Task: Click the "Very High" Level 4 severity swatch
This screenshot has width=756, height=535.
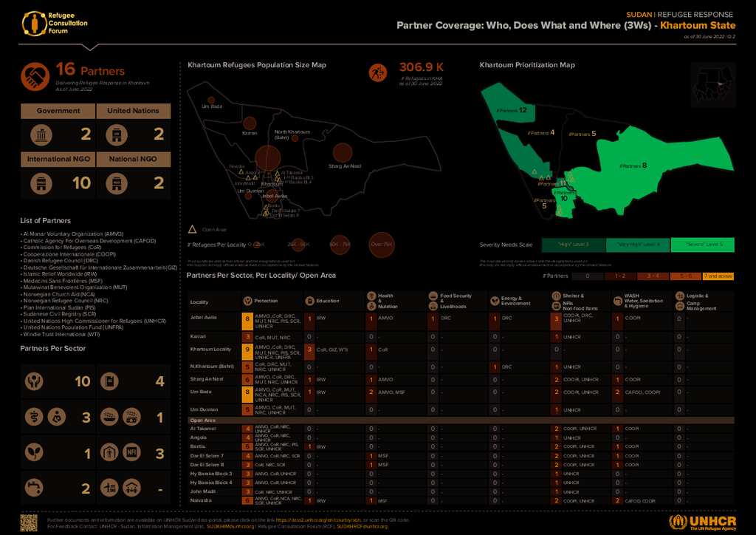Action: tap(638, 245)
